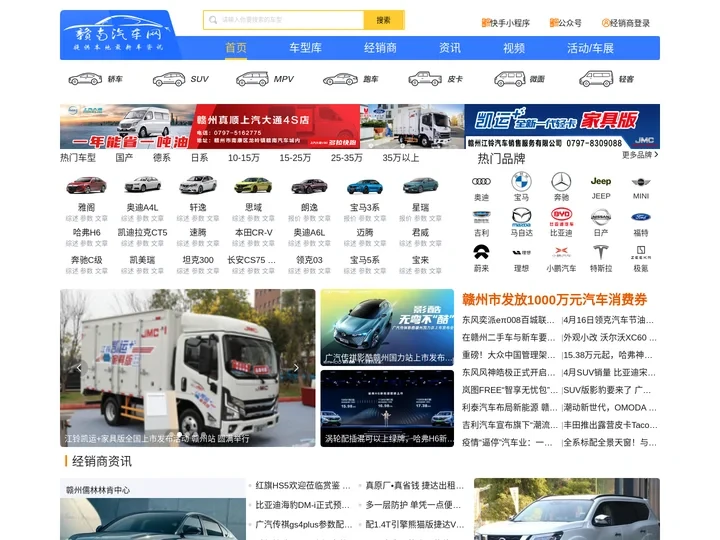Image resolution: width=720 pixels, height=540 pixels.
Task: Open the 哈弗H6 model link
Action: coord(86,232)
